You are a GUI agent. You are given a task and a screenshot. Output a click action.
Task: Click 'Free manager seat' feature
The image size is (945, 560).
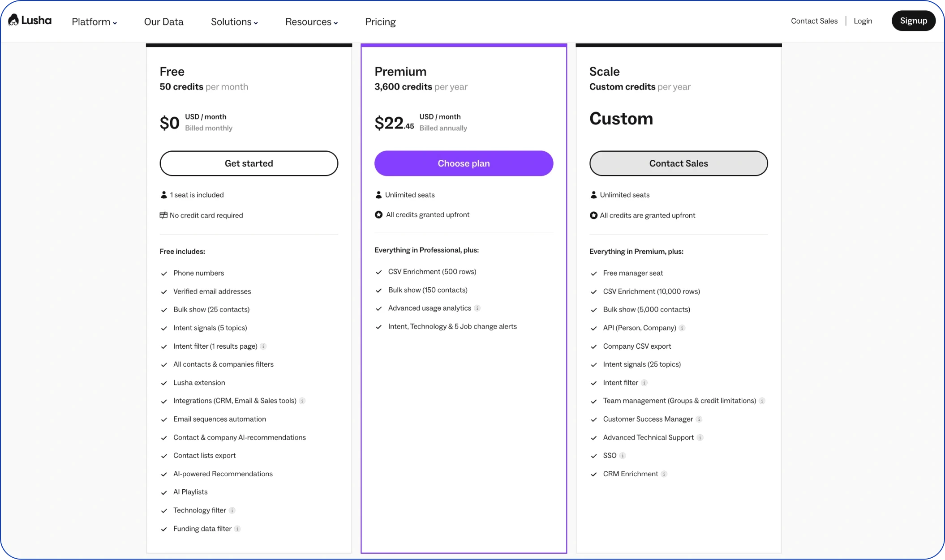pos(633,273)
